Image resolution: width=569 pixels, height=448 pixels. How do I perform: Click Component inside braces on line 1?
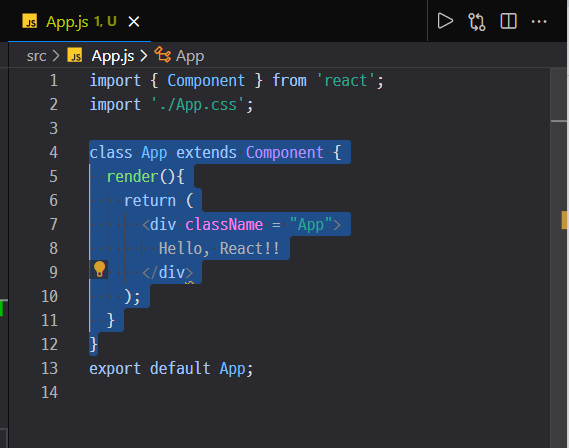coord(206,81)
